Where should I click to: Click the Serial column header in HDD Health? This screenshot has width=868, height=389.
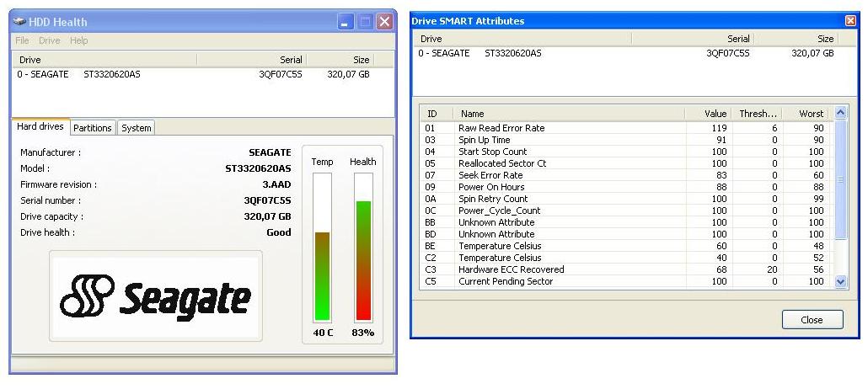(251, 60)
